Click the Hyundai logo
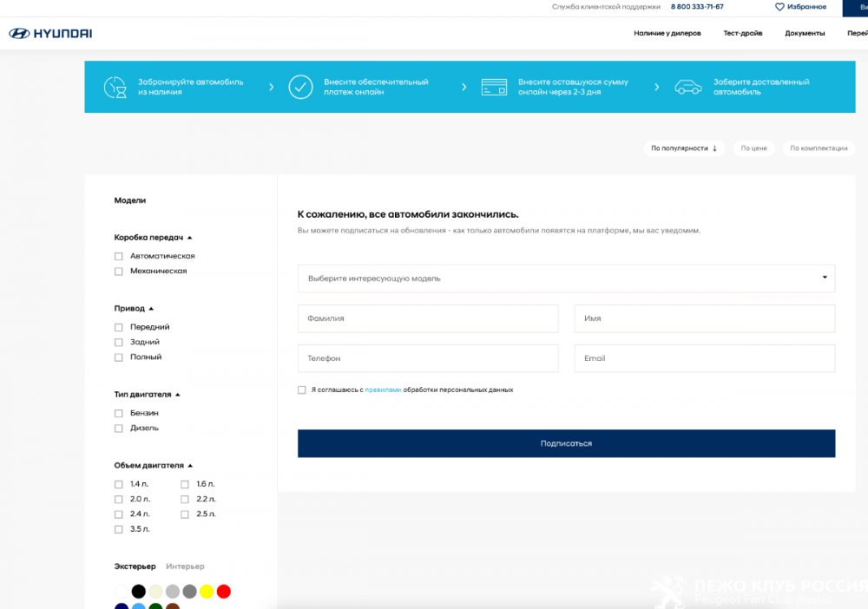Image resolution: width=868 pixels, height=609 pixels. click(50, 34)
